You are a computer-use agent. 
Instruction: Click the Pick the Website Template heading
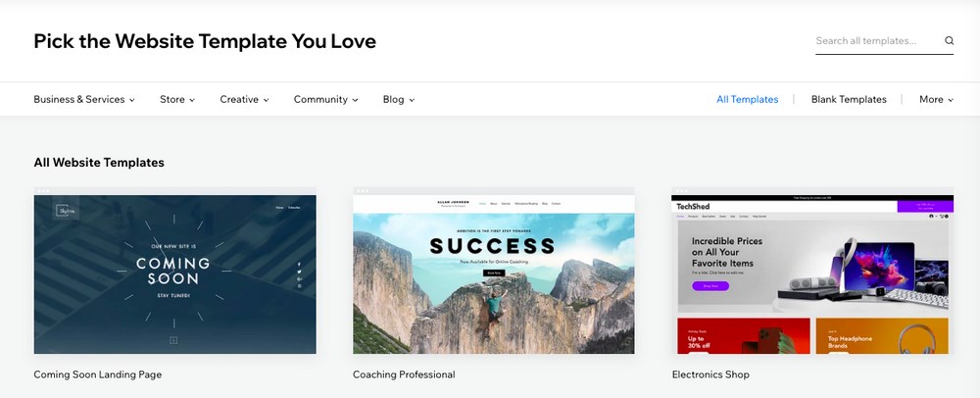point(205,41)
